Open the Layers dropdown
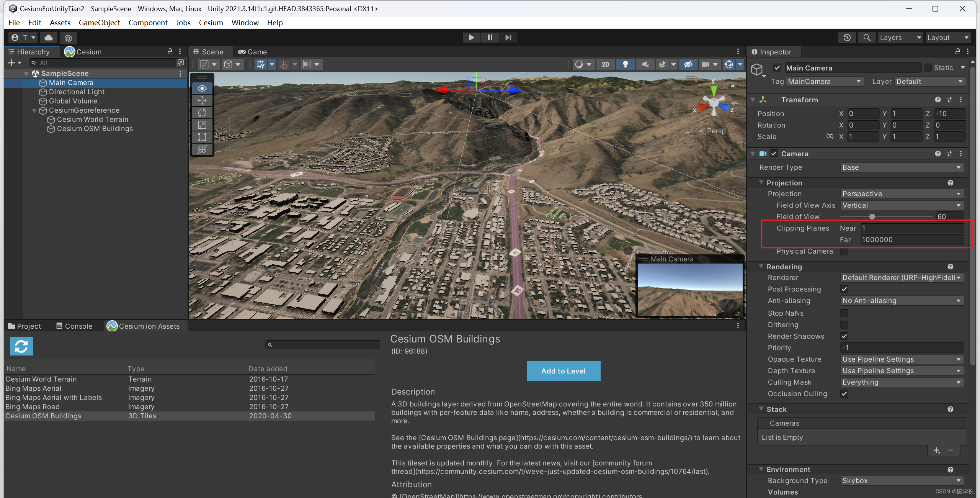 tap(900, 38)
